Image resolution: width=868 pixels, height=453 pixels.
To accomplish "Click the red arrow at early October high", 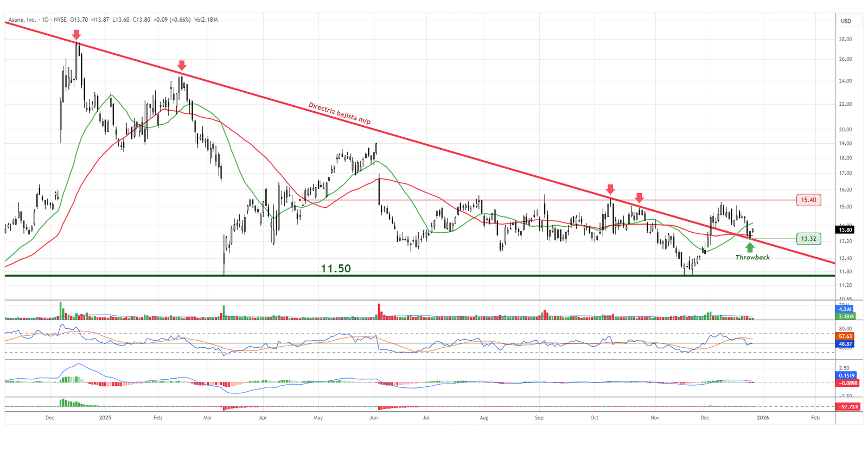I will [610, 189].
